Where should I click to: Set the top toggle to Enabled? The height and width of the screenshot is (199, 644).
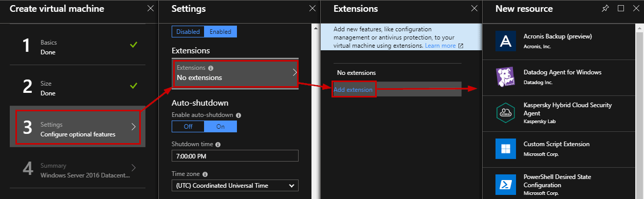click(220, 32)
